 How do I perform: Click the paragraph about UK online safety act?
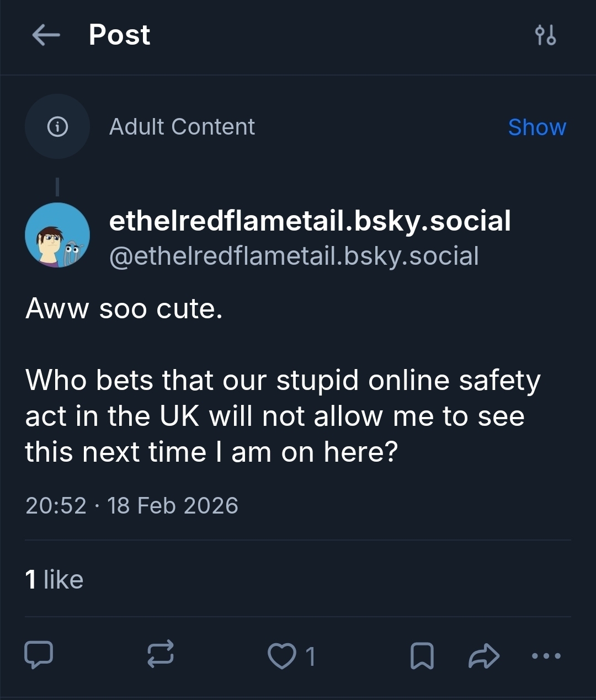click(283, 416)
